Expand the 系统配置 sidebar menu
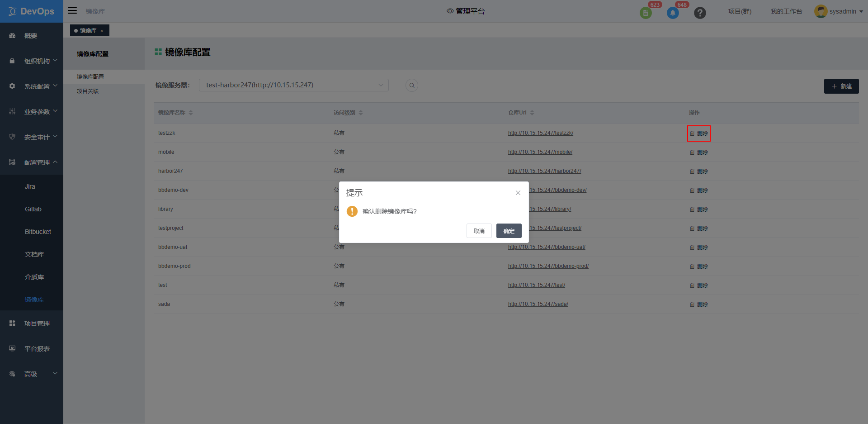The height and width of the screenshot is (424, 868). coord(32,86)
